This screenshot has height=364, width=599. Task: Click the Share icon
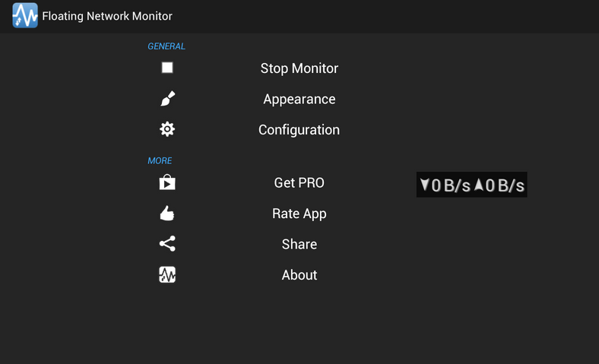click(x=167, y=244)
